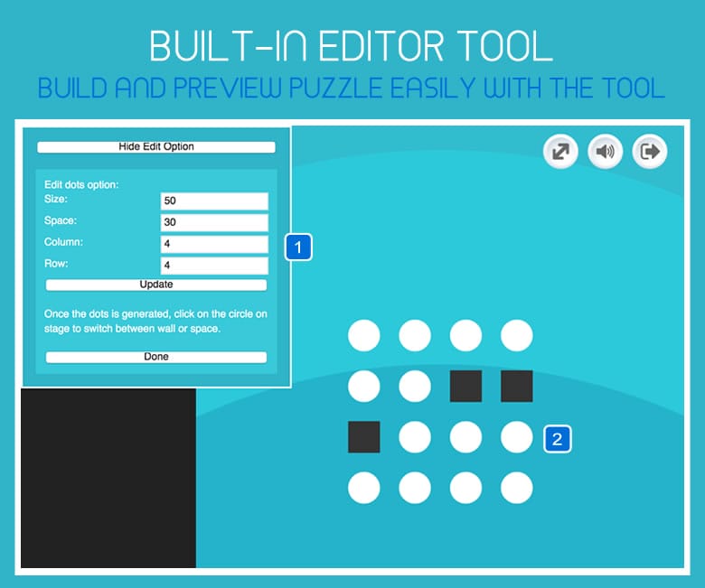705x588 pixels.
Task: Focus the Space input field
Action: [214, 222]
